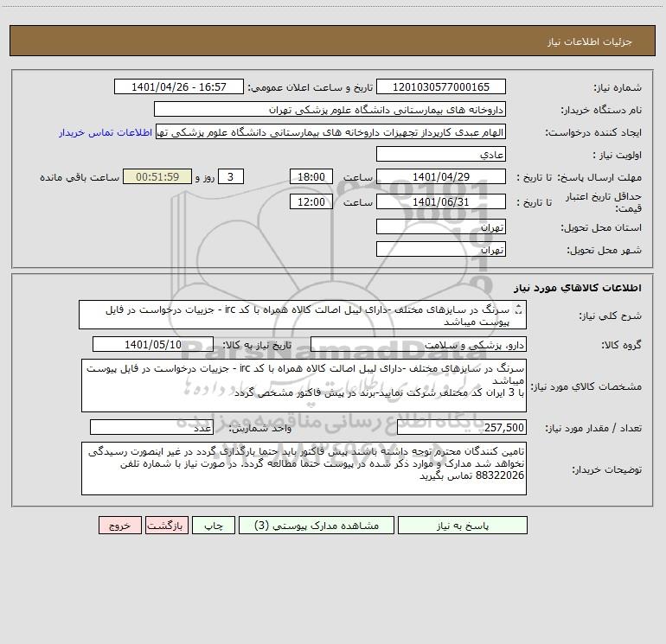Image resolution: width=666 pixels, height=644 pixels.
Task: Click section title اطلاعات کالاهای مورد نیاز
Action: [577, 288]
